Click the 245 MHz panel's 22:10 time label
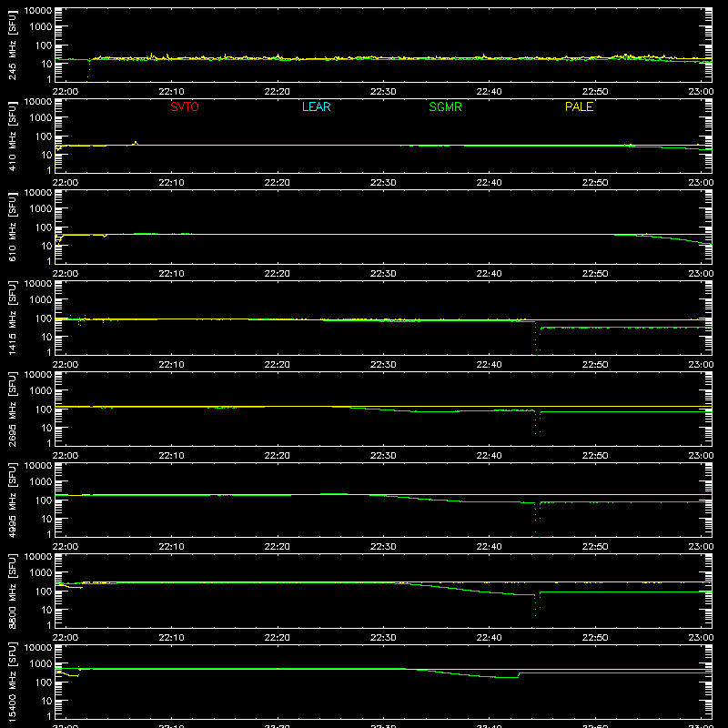 click(171, 92)
